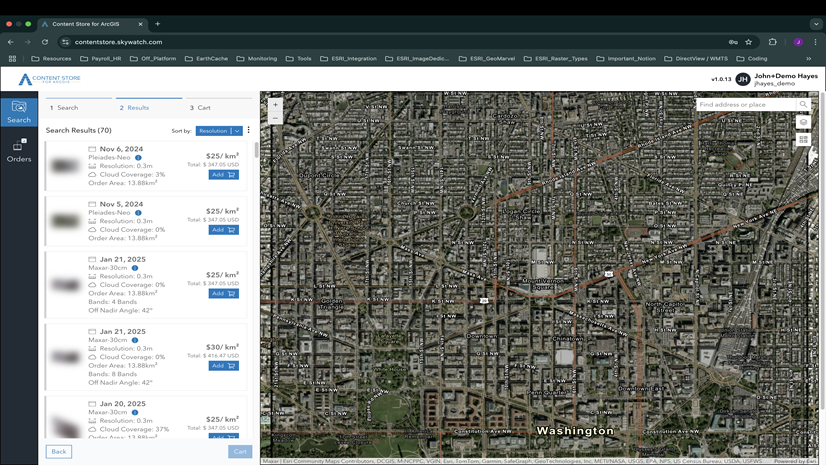Click the Cart button at bottom
This screenshot has height=465, width=826.
tap(240, 451)
